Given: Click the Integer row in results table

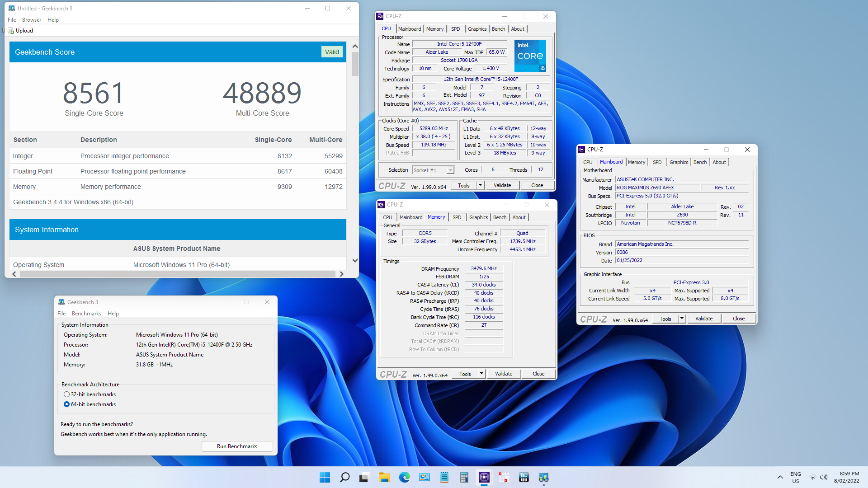Looking at the screenshot, I should point(178,156).
